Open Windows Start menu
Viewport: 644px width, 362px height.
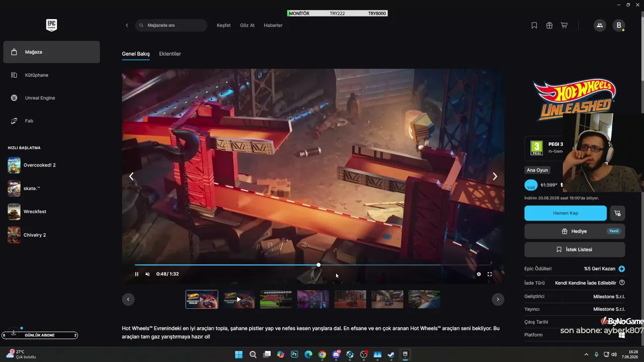click(239, 354)
